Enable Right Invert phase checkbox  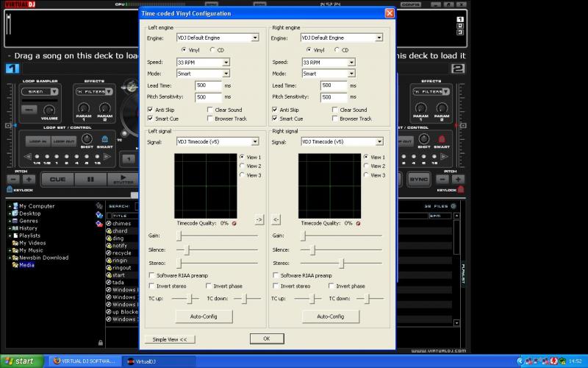[331, 286]
